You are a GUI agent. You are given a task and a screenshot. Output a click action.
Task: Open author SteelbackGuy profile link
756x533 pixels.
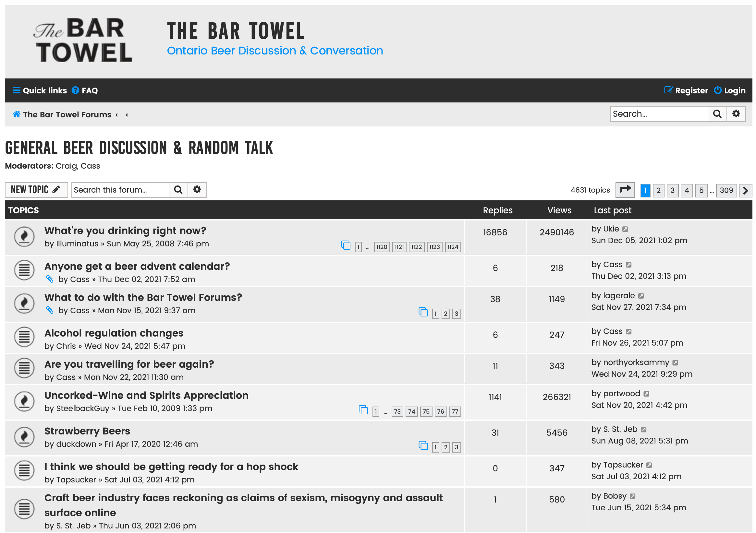83,409
